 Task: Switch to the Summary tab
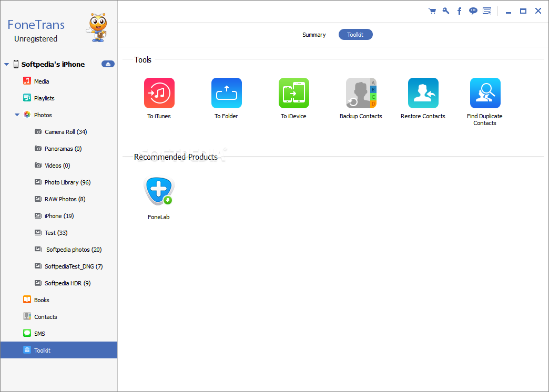tap(314, 35)
